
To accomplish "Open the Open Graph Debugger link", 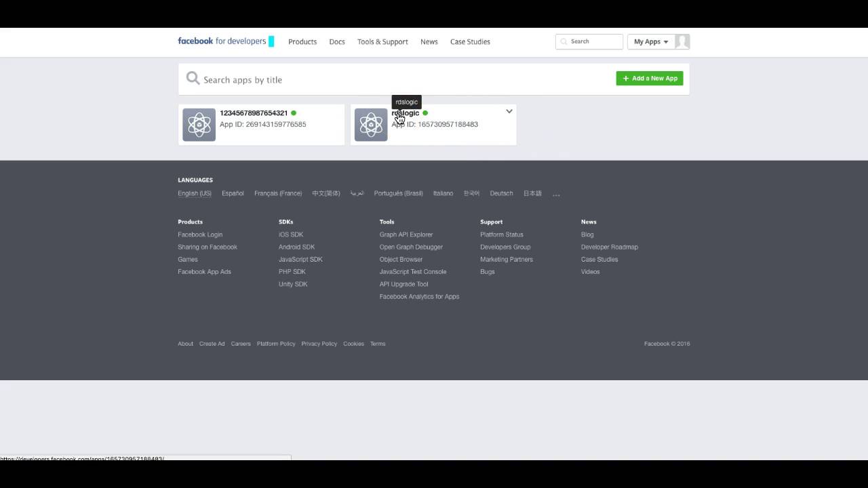I will pyautogui.click(x=411, y=247).
